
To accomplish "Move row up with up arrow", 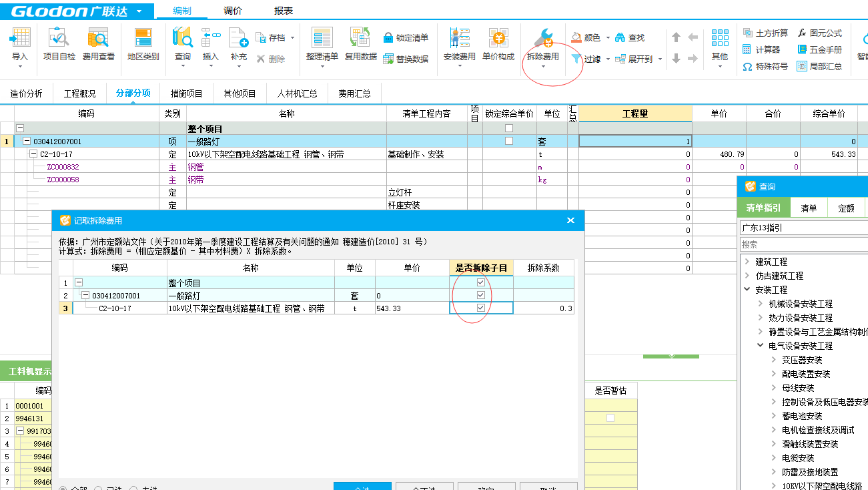I will tap(676, 37).
